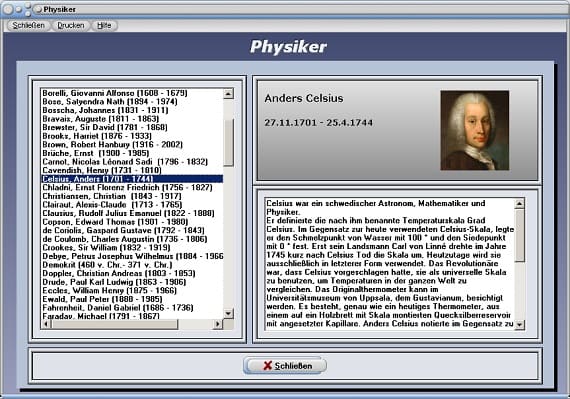
Task: Click the Anders Celsius name heading
Action: pyautogui.click(x=304, y=98)
